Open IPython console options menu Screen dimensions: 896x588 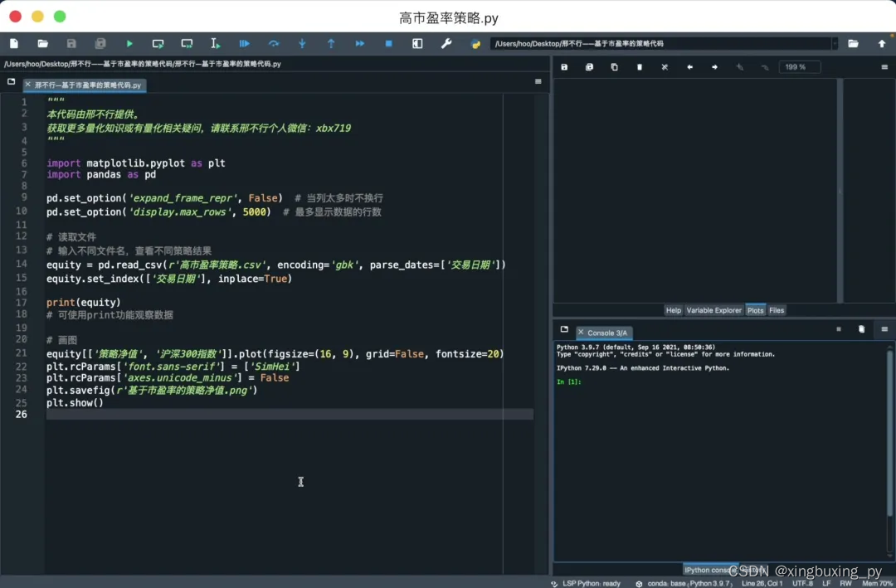[x=884, y=329]
